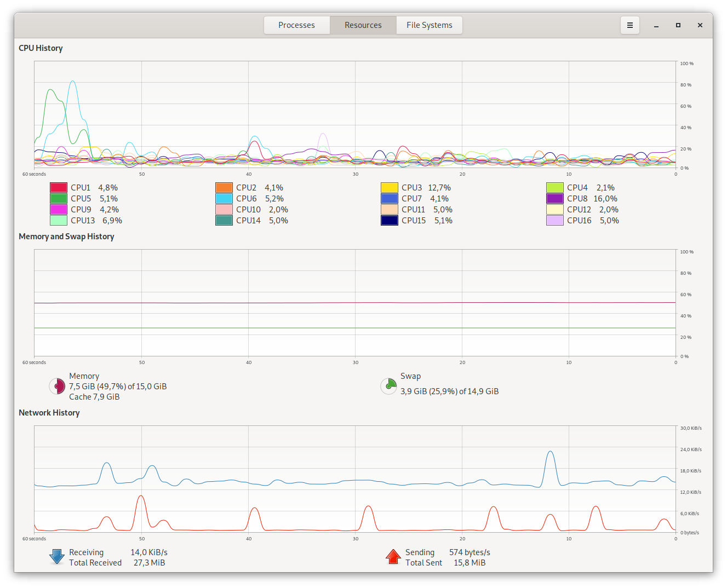Viewport: 727px width, 588px height.
Task: Click the sending rate 574 bytes/s
Action: (470, 552)
